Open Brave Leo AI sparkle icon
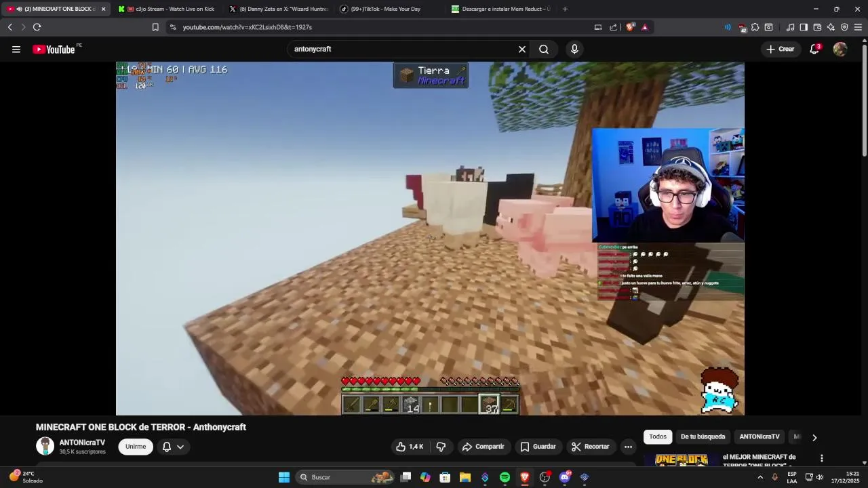This screenshot has height=488, width=868. click(831, 27)
